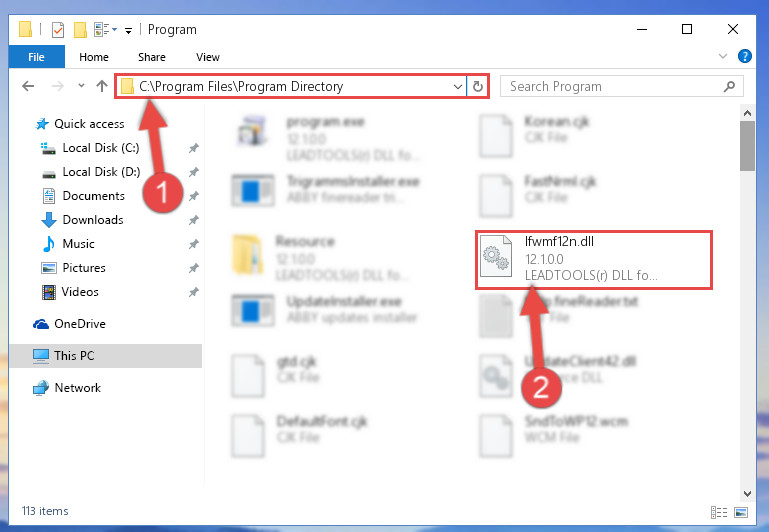The width and height of the screenshot is (769, 532).
Task: Click the address bar path field
Action: [290, 86]
